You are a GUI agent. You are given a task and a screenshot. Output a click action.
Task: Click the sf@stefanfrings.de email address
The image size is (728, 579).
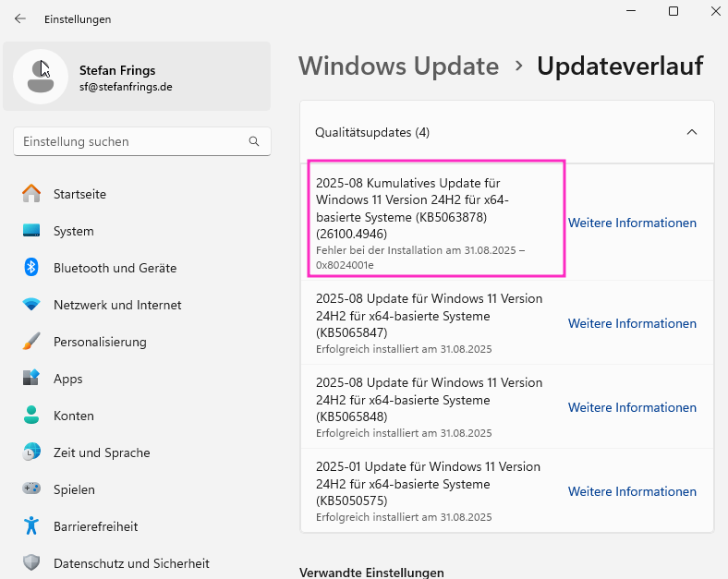coord(126,87)
